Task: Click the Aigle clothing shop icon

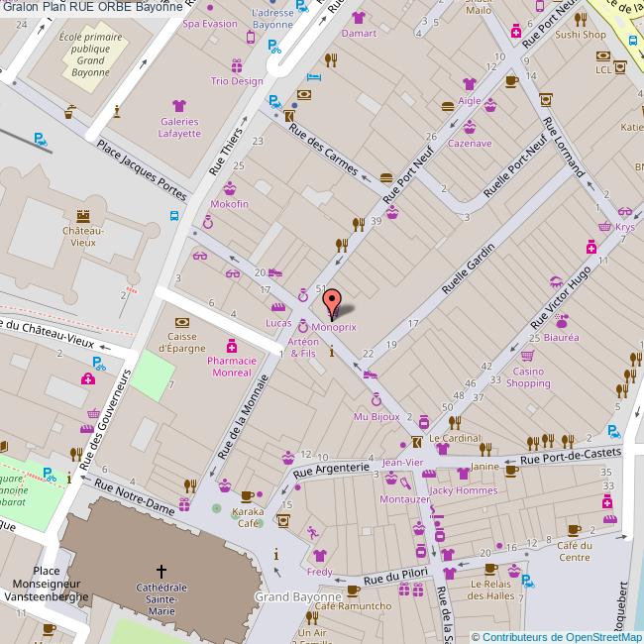Action: click(469, 84)
